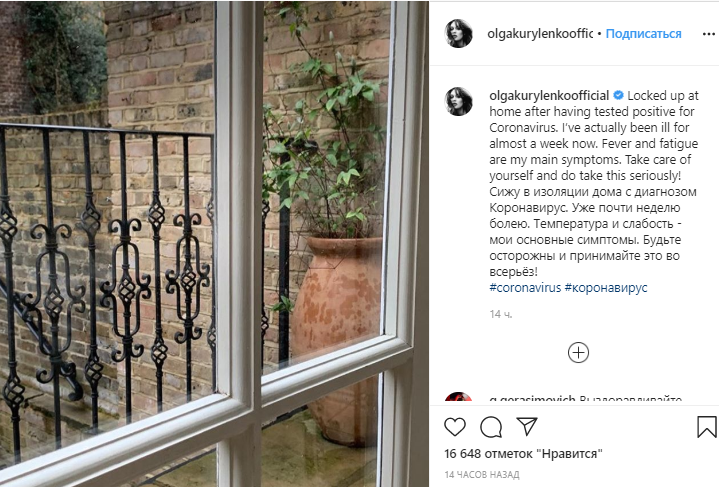Load more comments with the plus circle
The height and width of the screenshot is (487, 719).
578,353
